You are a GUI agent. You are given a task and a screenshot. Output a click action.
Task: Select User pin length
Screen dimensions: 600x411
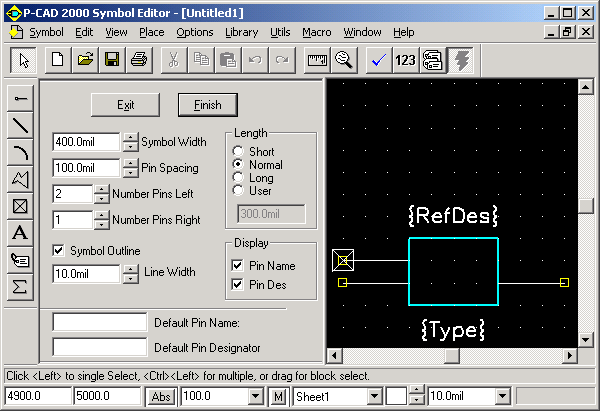coord(238,190)
